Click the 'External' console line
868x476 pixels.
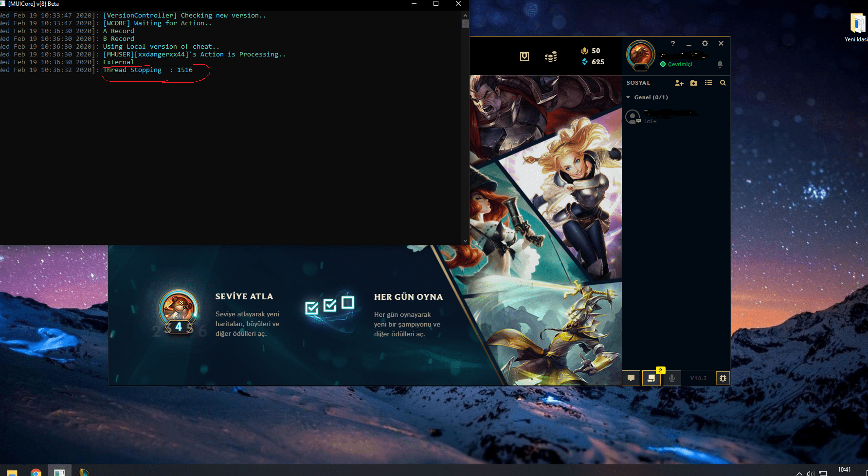click(x=118, y=62)
